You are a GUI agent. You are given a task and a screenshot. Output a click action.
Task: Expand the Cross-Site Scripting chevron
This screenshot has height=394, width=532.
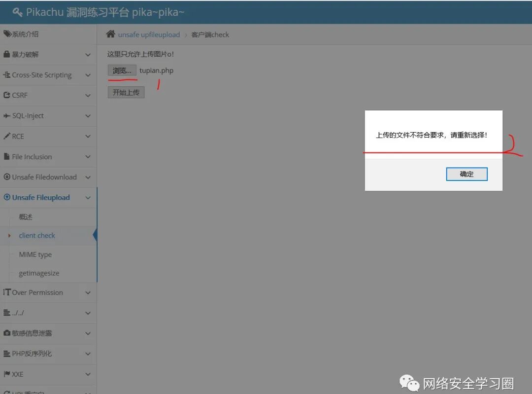click(x=88, y=75)
